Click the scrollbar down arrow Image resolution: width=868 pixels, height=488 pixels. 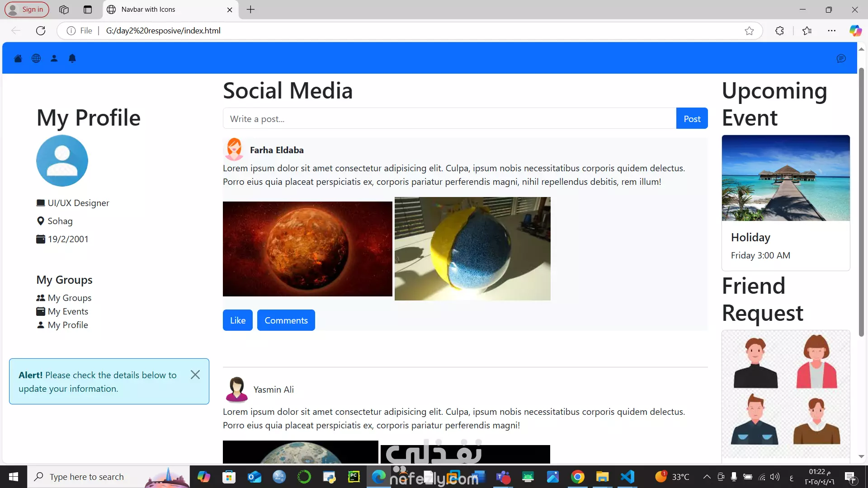click(861, 457)
